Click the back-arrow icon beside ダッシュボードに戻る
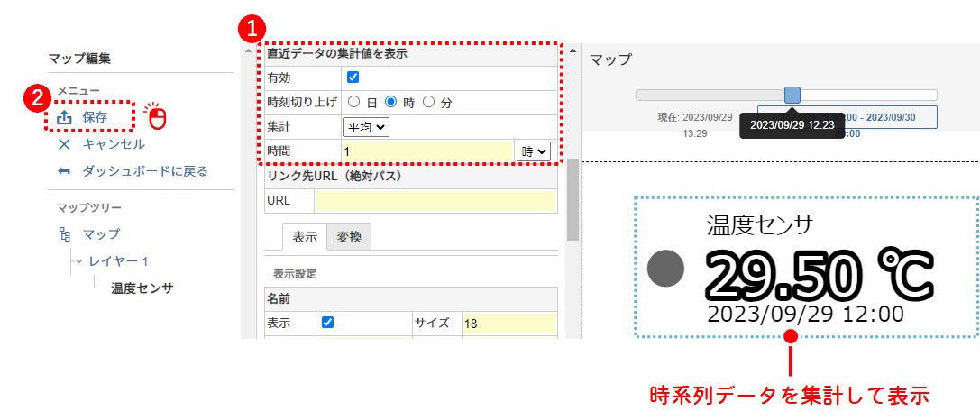 click(64, 171)
